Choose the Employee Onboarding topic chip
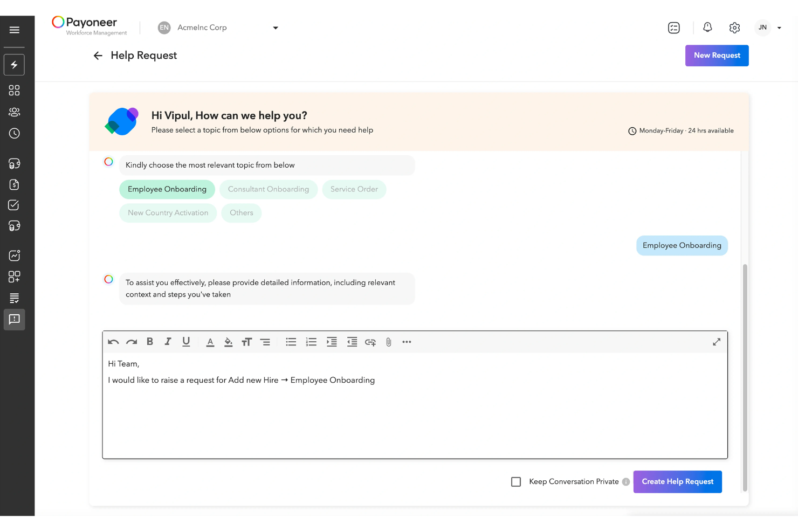 tap(167, 189)
